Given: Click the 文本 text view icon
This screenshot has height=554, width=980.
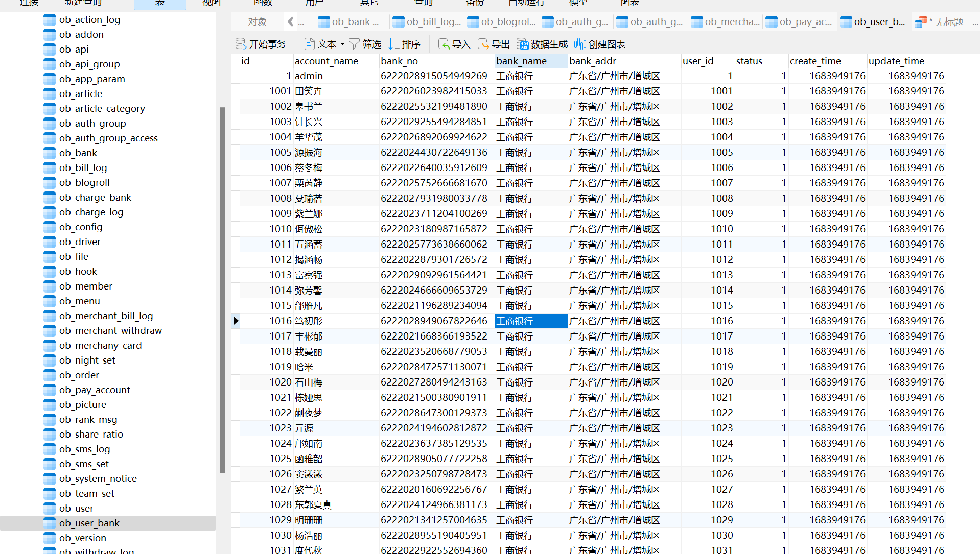Looking at the screenshot, I should click(x=309, y=44).
